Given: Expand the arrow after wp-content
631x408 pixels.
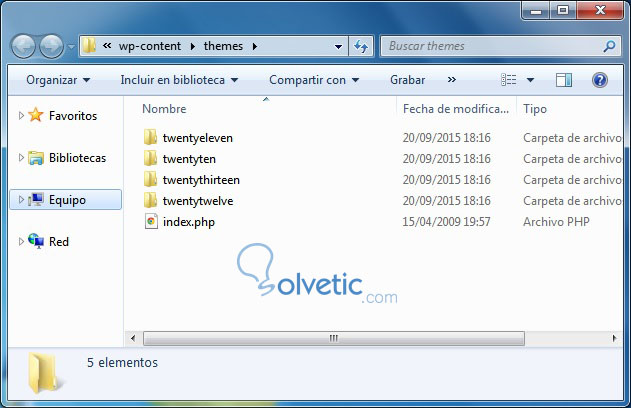Looking at the screenshot, I should (193, 47).
